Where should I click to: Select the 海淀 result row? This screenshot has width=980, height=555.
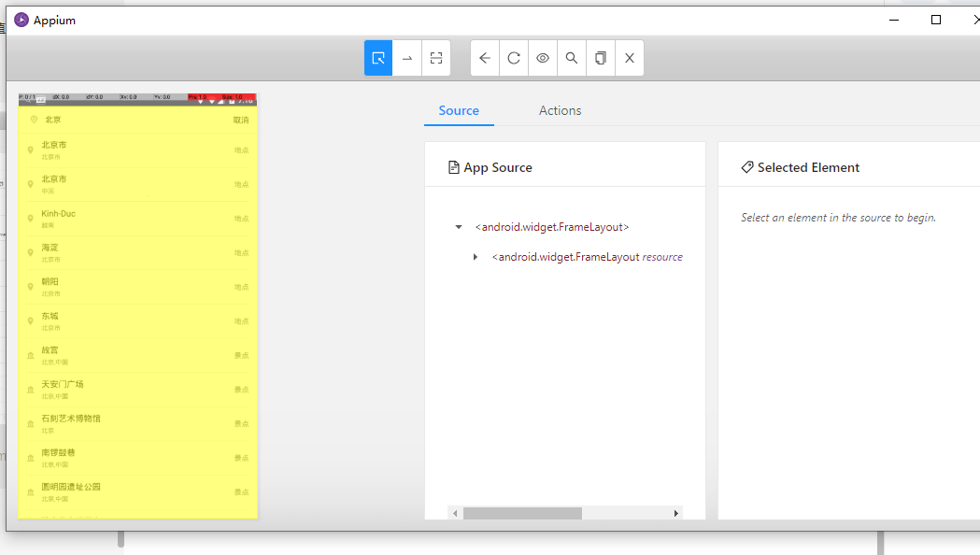pyautogui.click(x=137, y=252)
